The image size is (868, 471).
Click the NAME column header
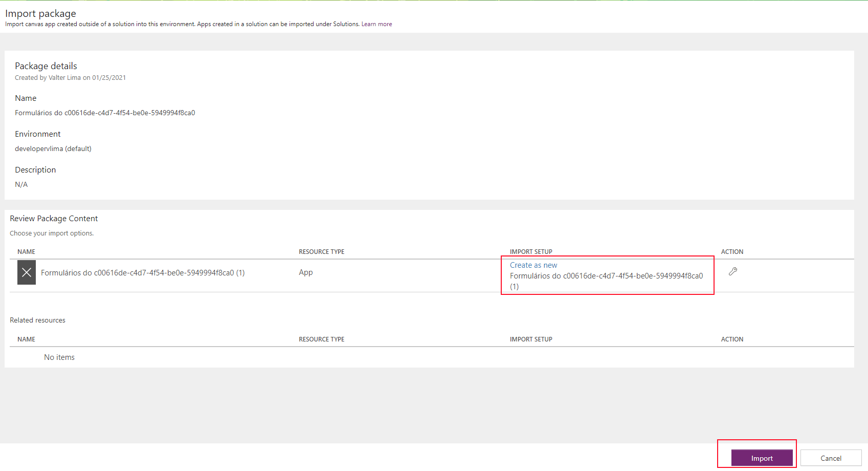coord(26,251)
